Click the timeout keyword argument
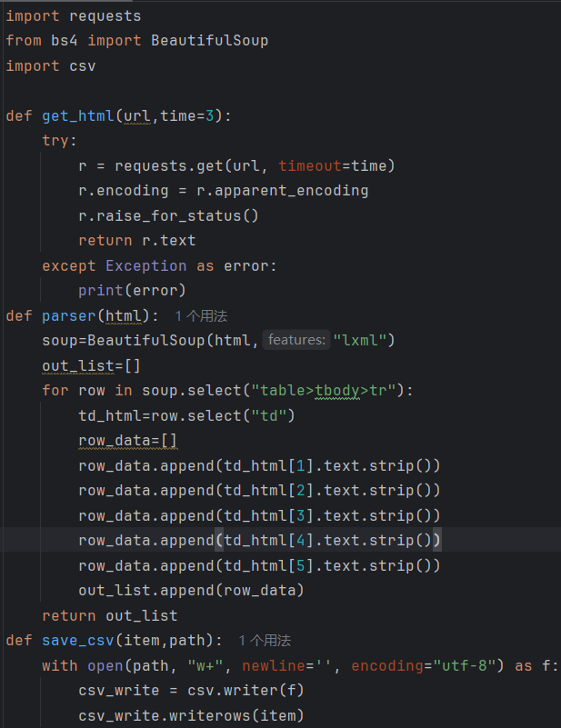The width and height of the screenshot is (561, 728). click(x=310, y=165)
